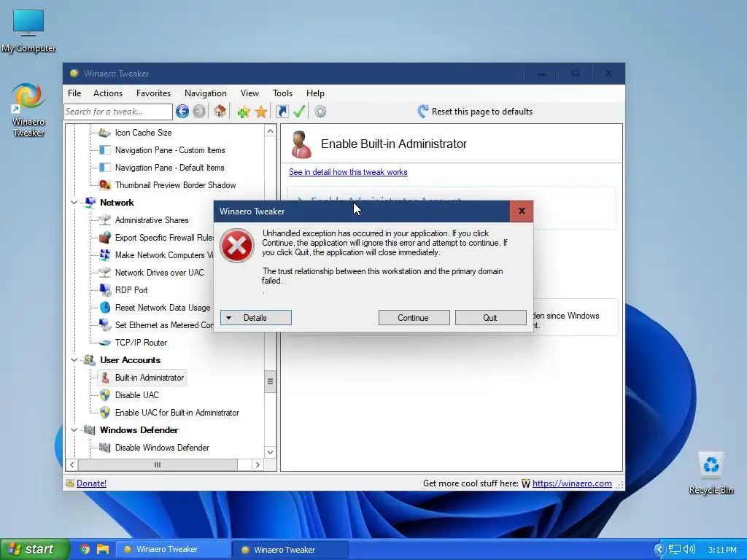Open the Help menu

315,93
